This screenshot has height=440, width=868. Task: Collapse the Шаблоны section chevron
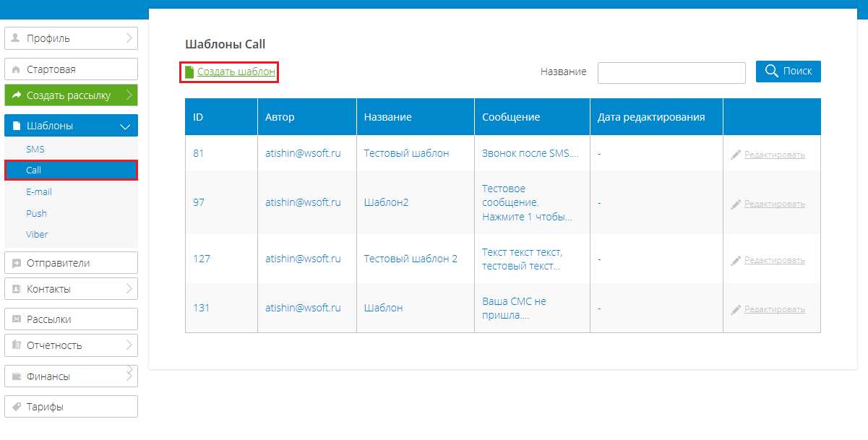(126, 126)
